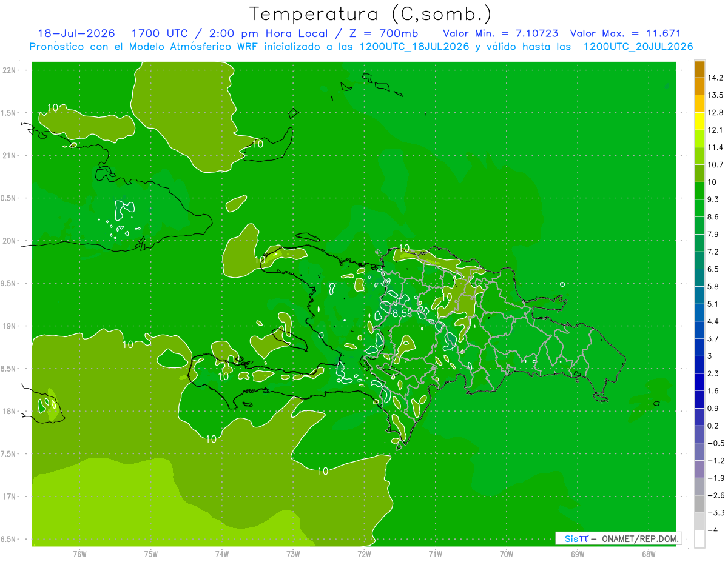Click the "14.2" colorbar label

[715, 78]
